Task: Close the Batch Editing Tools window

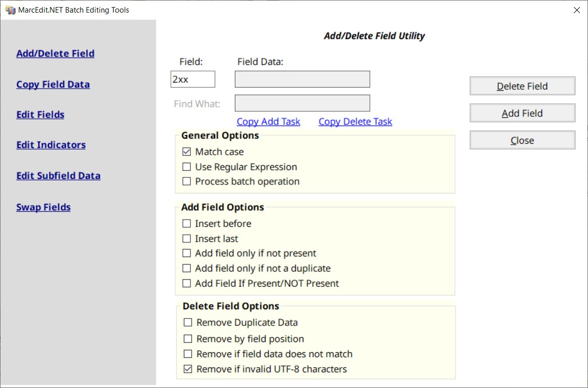Action: [577, 10]
